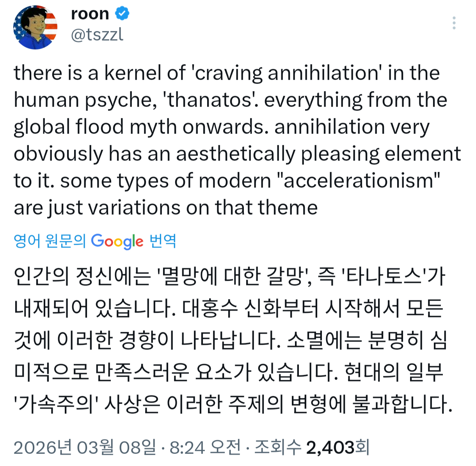Click the 8:24 오전 timestamp
Screen dimensions: 476x466
click(x=205, y=447)
